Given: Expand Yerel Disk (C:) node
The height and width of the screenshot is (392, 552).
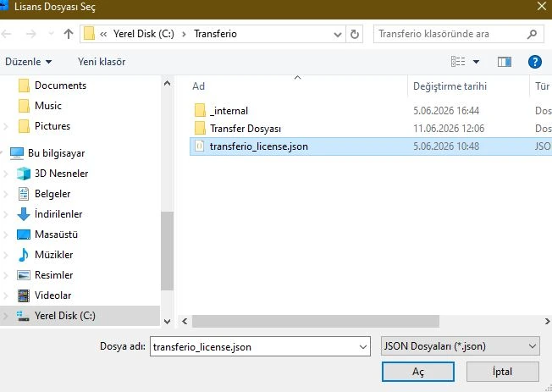Looking at the screenshot, I should [x=5, y=316].
